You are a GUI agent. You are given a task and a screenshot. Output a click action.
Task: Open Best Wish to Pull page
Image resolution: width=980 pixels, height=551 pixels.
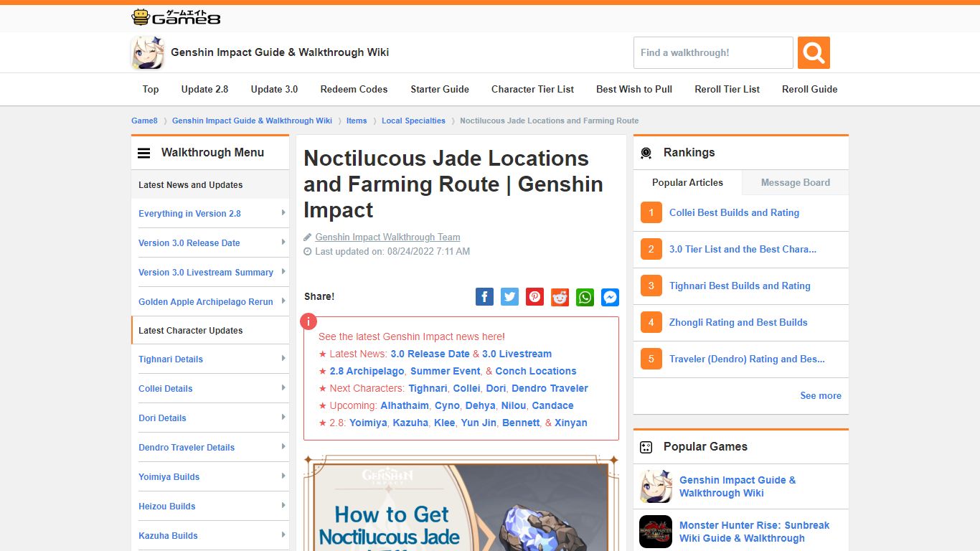634,89
